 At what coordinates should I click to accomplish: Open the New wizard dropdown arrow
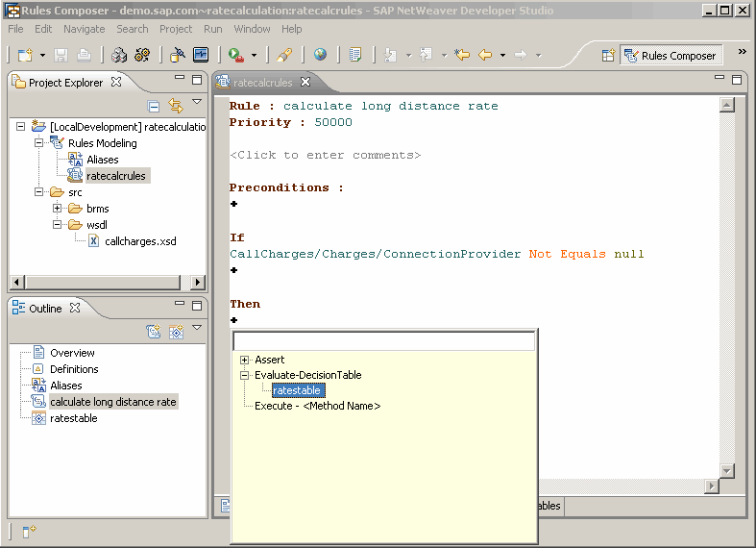coord(42,56)
